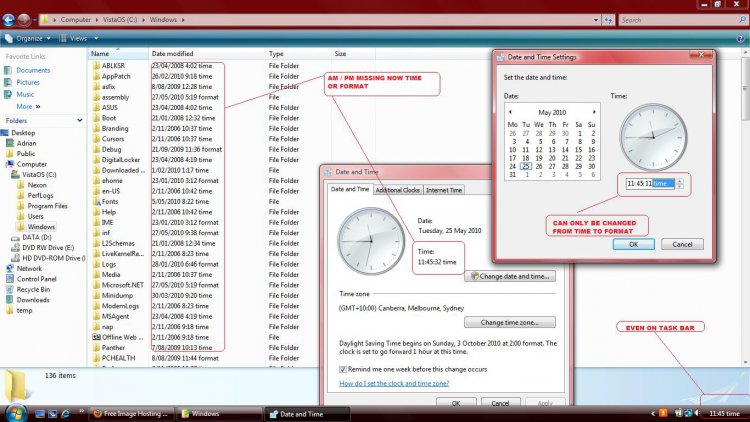The height and width of the screenshot is (422, 750).
Task: Click Change date and time button
Action: tap(510, 276)
